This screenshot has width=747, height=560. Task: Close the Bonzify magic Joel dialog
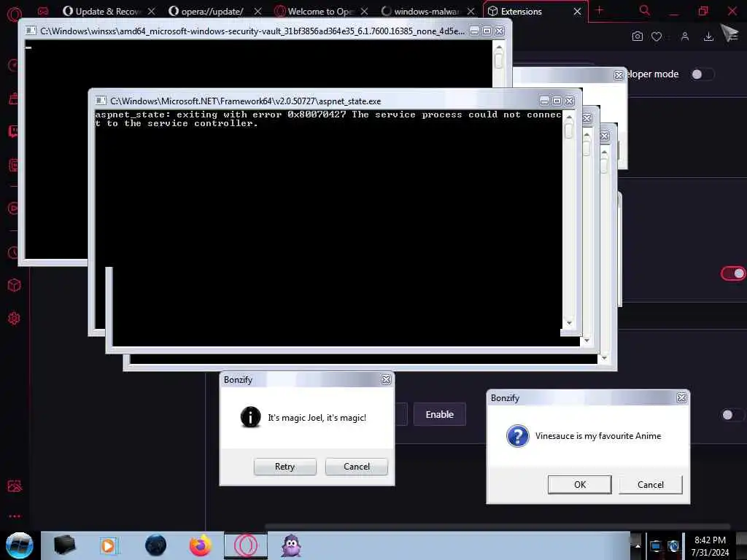click(386, 379)
